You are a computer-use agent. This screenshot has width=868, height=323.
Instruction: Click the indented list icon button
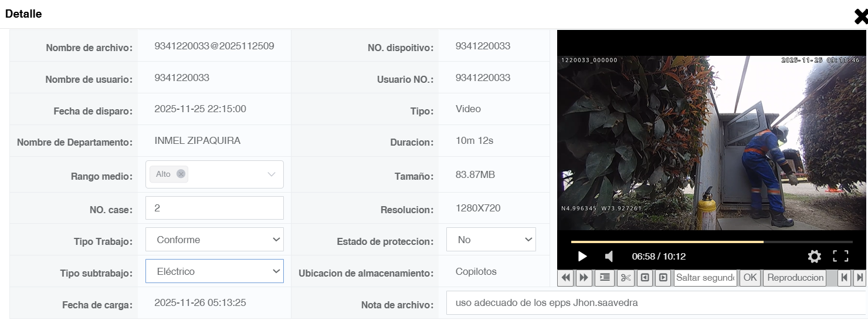click(605, 278)
